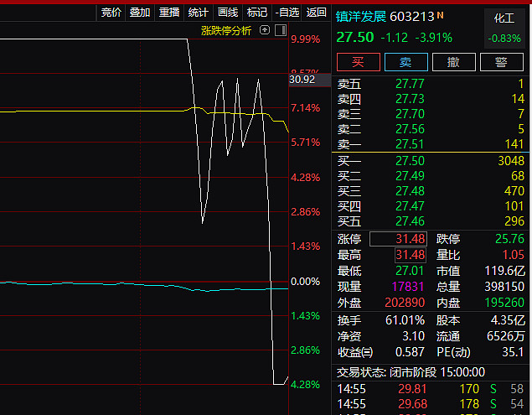This screenshot has width=532, height=415.
Task: Select 买三 price 27.48
Action: click(410, 191)
